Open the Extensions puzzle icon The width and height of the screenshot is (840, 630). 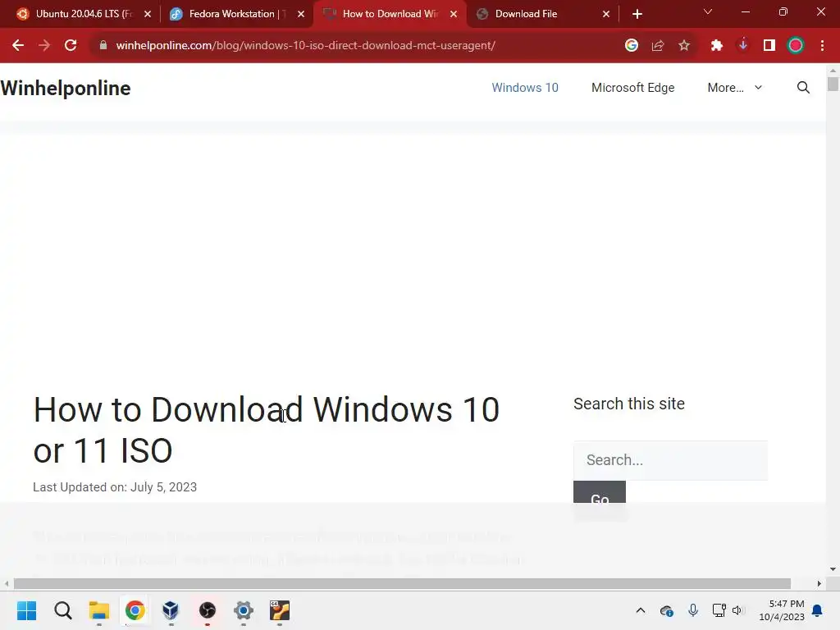[717, 46]
